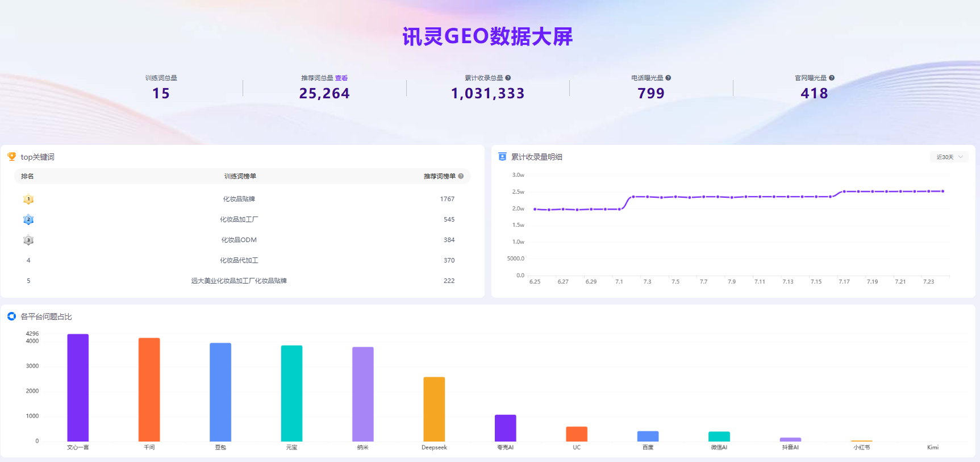Viewport: 980px width, 462px height.
Task: Click the 元宝 teal bar
Action: coord(291,393)
